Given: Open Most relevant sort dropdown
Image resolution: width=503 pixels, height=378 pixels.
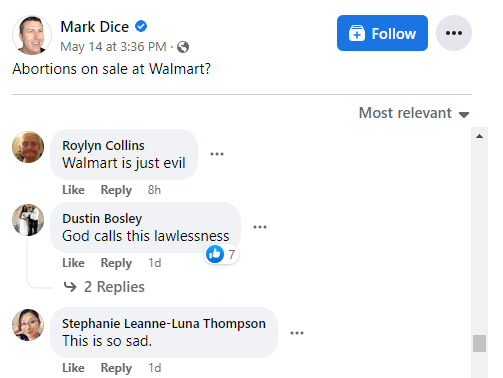Looking at the screenshot, I should tap(414, 113).
